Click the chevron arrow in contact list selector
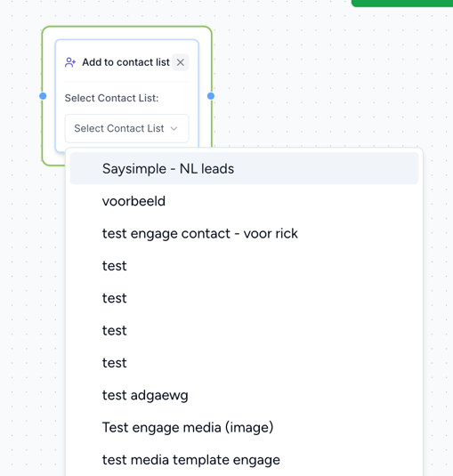This screenshot has height=476, width=453. [x=174, y=129]
